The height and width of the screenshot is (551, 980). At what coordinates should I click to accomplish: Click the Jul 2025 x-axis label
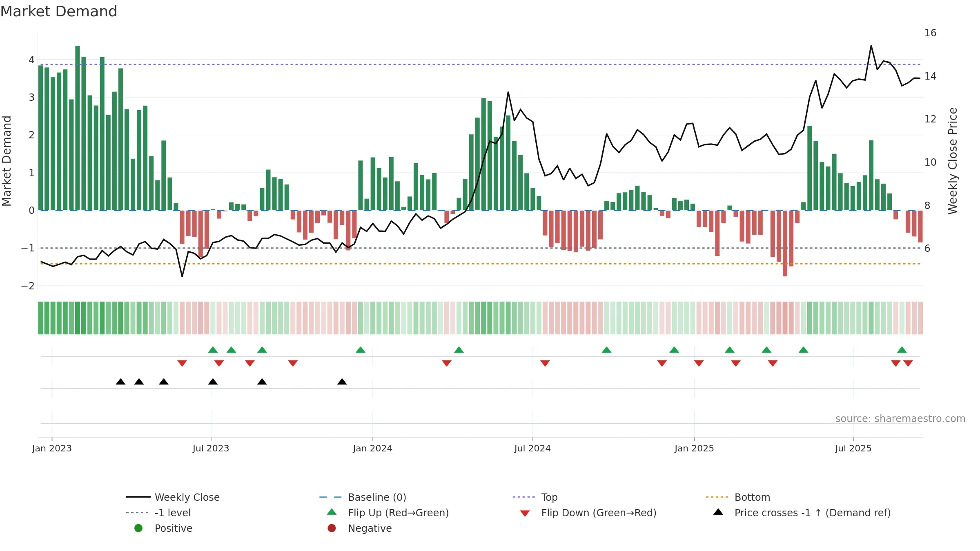853,448
